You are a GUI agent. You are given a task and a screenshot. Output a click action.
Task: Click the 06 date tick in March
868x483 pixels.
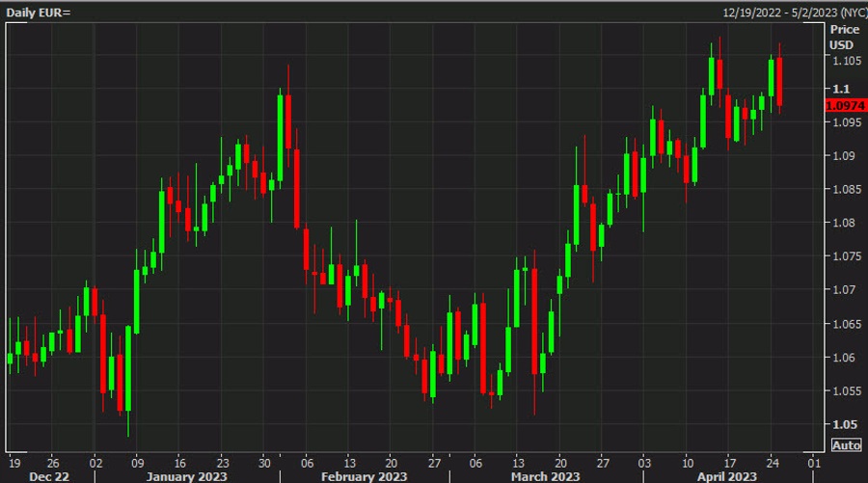pyautogui.click(x=475, y=463)
